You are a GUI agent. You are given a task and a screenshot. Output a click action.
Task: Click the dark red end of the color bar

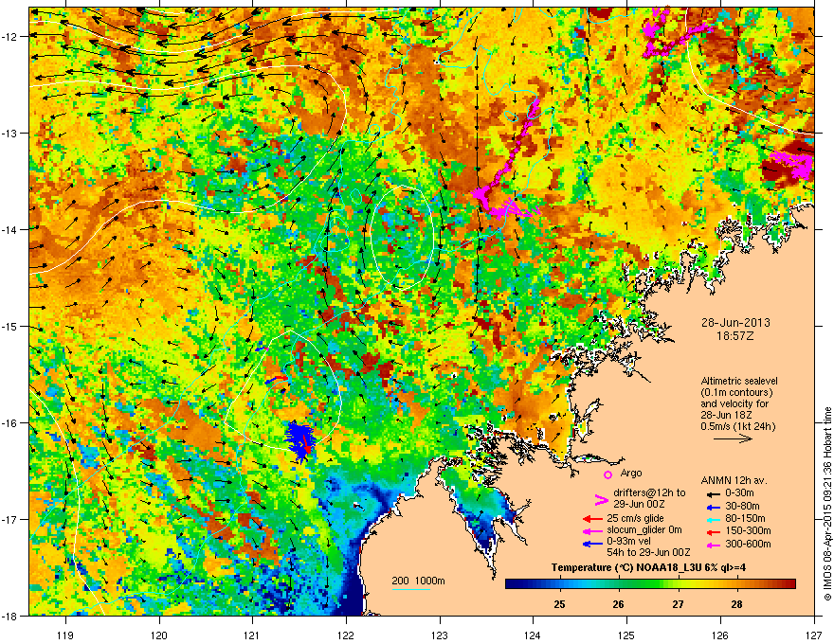[791, 583]
